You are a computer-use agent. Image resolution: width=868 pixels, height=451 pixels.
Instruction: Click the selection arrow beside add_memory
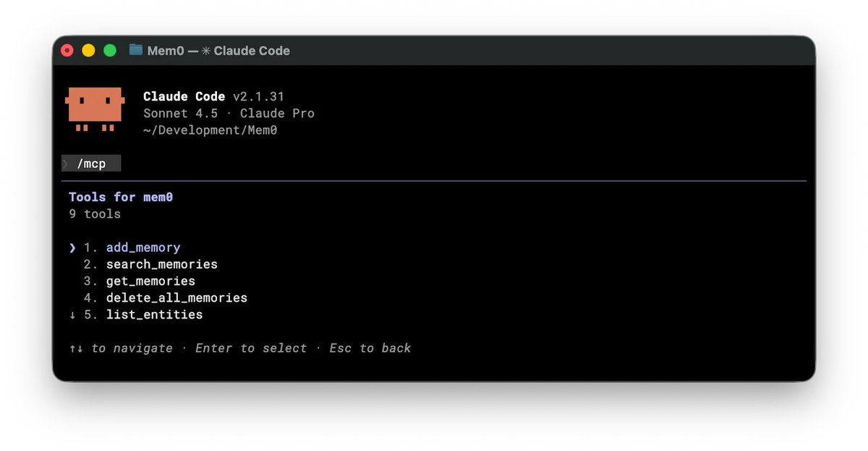[72, 248]
